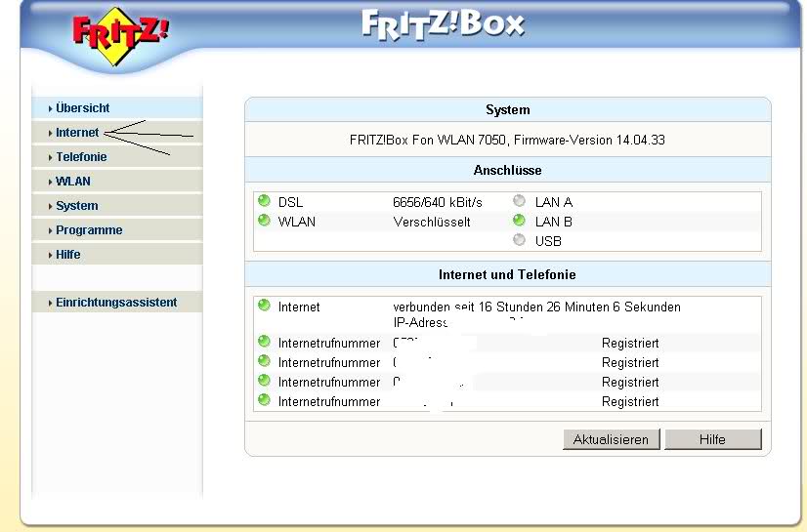807x532 pixels.
Task: Click the green Internet connection status indicator
Action: pos(264,306)
